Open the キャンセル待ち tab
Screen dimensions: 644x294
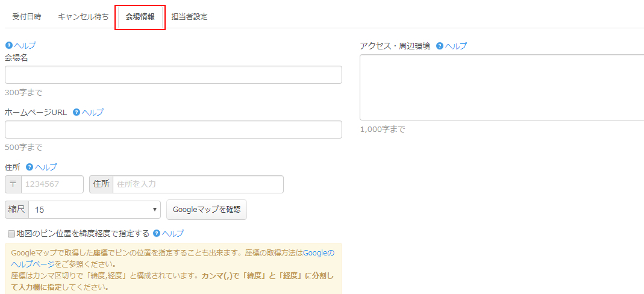click(x=83, y=17)
